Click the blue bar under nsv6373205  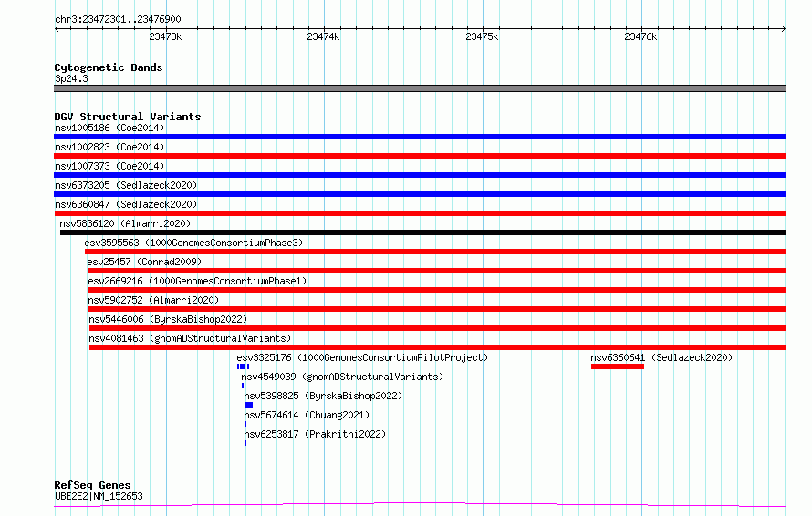tap(420, 194)
